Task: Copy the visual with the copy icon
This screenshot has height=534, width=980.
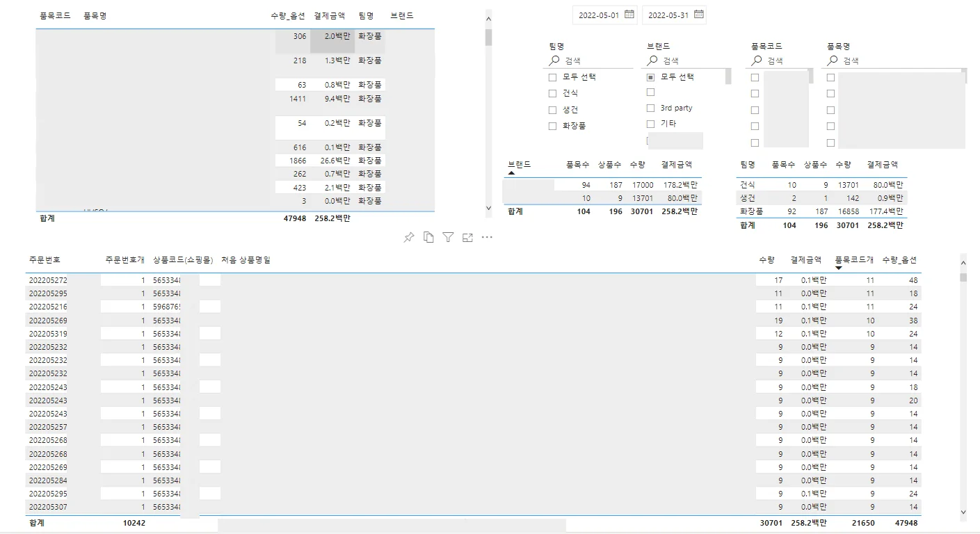Action: [x=428, y=238]
